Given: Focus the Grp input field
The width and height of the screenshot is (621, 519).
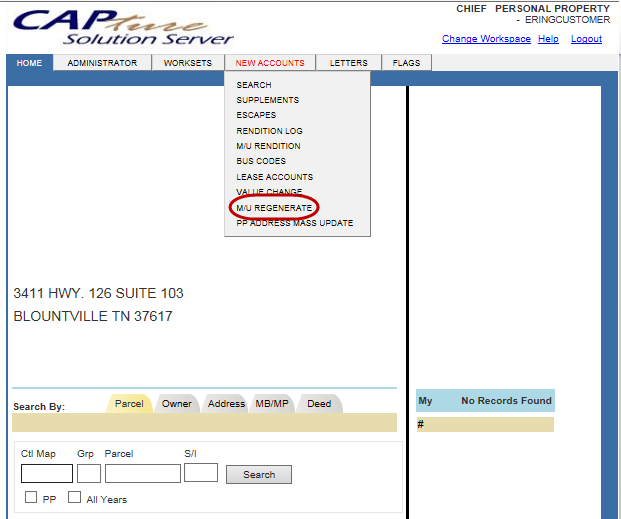Looking at the screenshot, I should coord(89,473).
